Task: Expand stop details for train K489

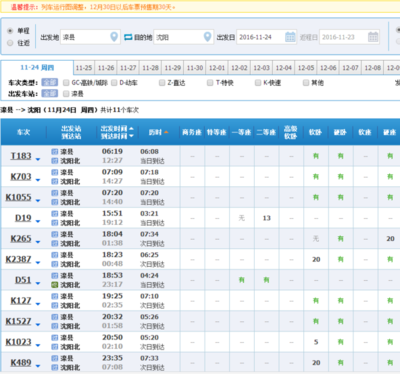Action: (x=38, y=366)
